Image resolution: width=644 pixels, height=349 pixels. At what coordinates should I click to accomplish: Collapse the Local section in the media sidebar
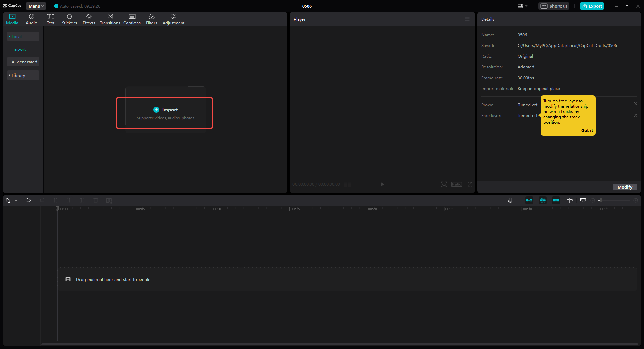click(23, 36)
